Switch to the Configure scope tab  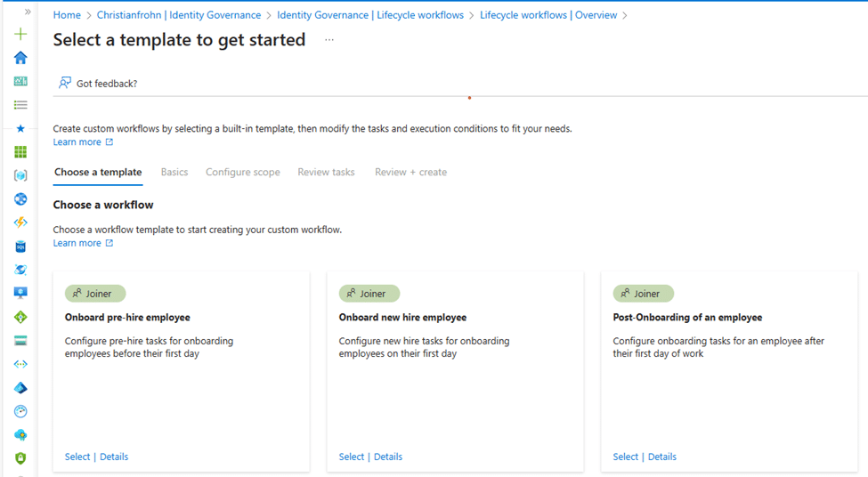point(242,172)
